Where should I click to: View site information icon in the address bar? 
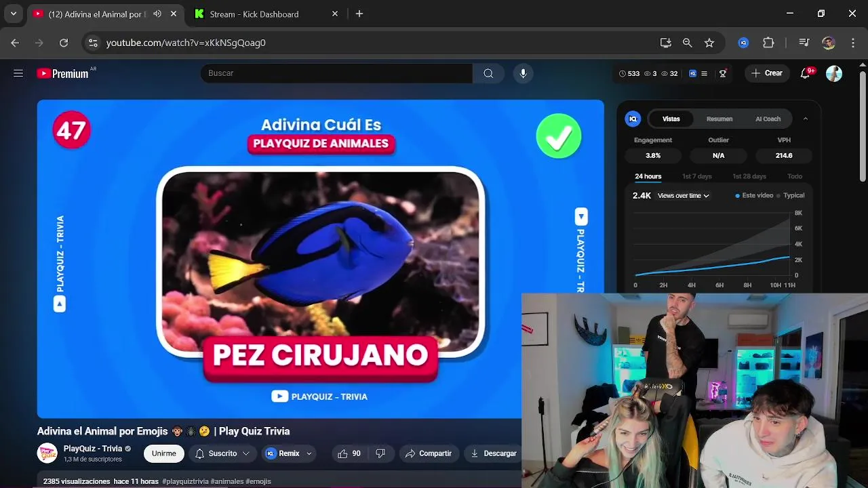(x=94, y=43)
